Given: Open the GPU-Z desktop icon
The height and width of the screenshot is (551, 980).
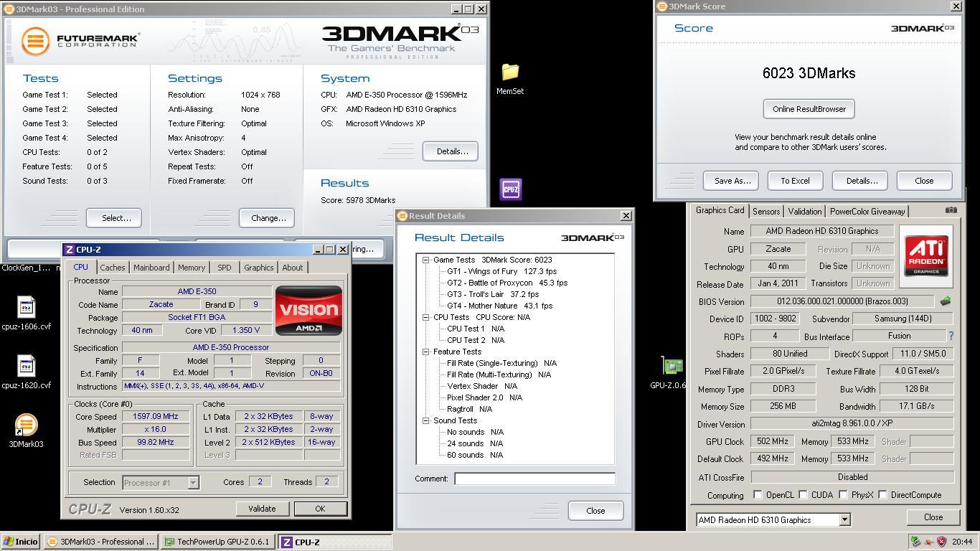Looking at the screenshot, I should pyautogui.click(x=672, y=366).
